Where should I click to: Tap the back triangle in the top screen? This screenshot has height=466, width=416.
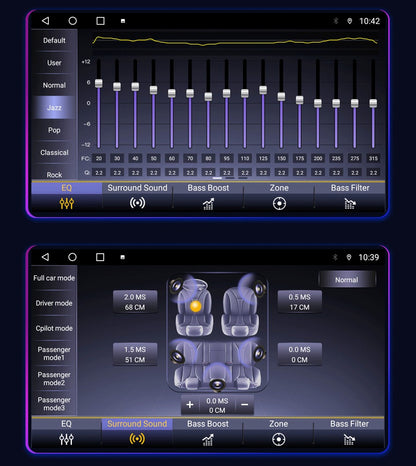(45, 21)
